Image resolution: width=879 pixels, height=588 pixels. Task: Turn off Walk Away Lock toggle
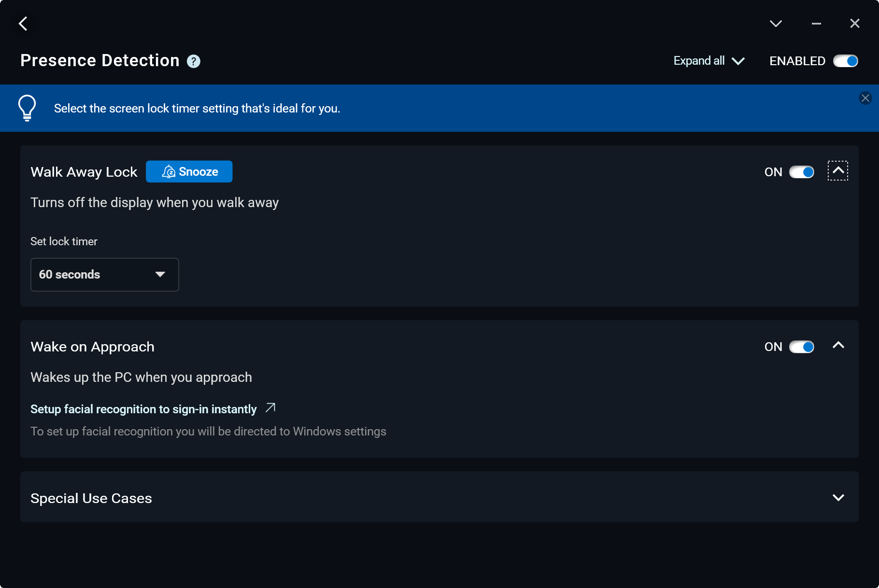click(x=802, y=172)
